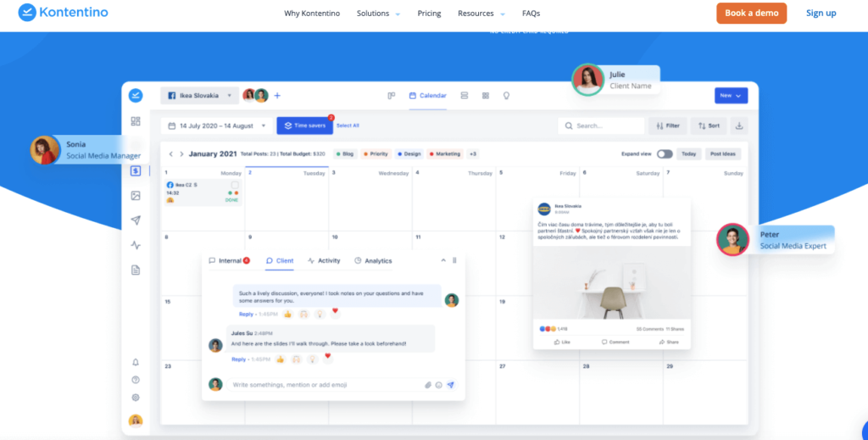Open the date range 14 July 2020 dropdown

click(x=217, y=125)
